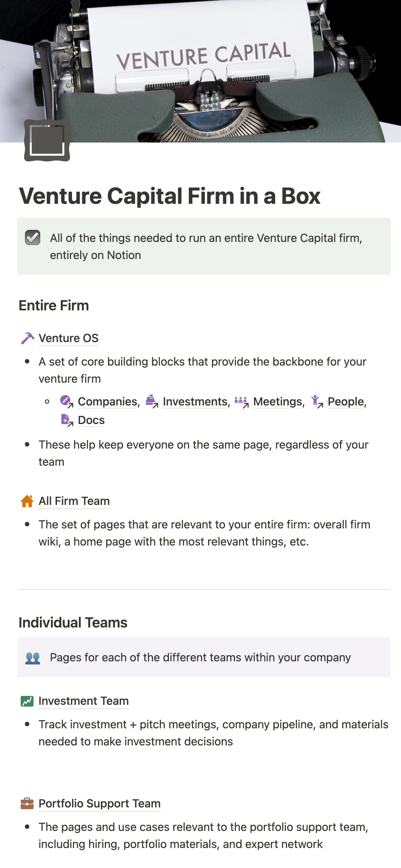Open the Portfolio Support Team page
401x868 pixels.
click(99, 804)
